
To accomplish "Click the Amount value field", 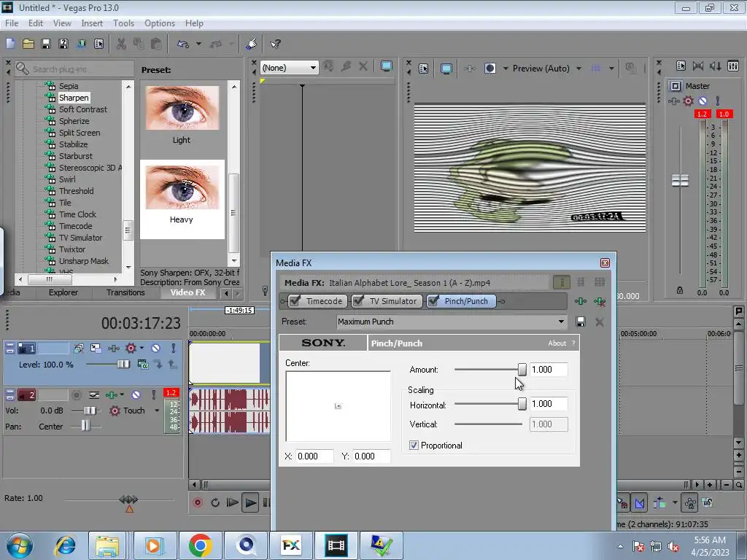I will [x=549, y=370].
